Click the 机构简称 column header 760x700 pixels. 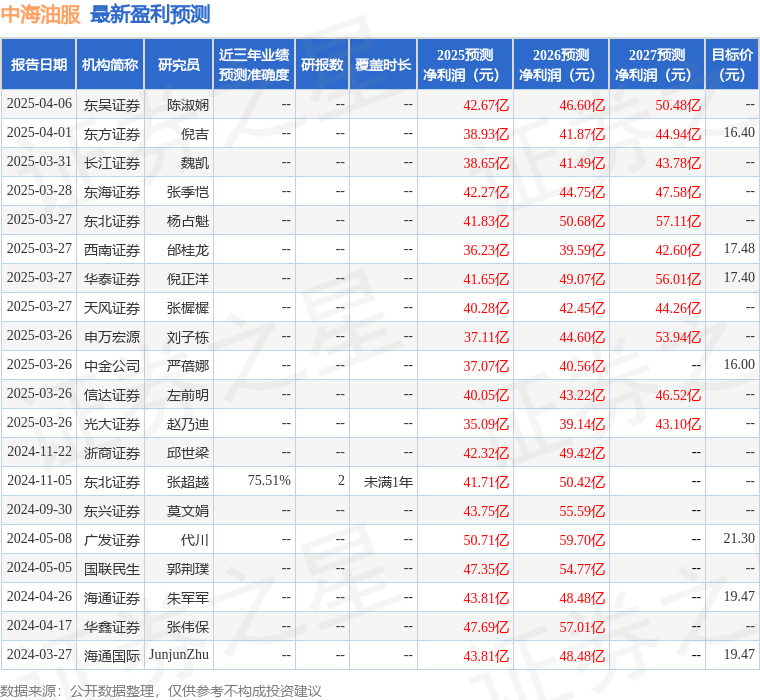click(x=110, y=64)
